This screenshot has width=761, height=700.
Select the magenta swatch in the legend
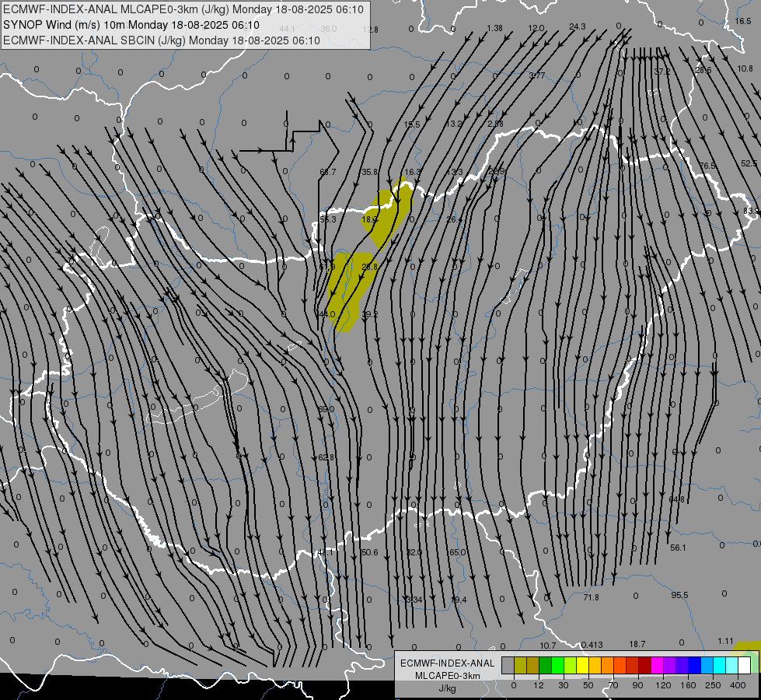point(657,665)
